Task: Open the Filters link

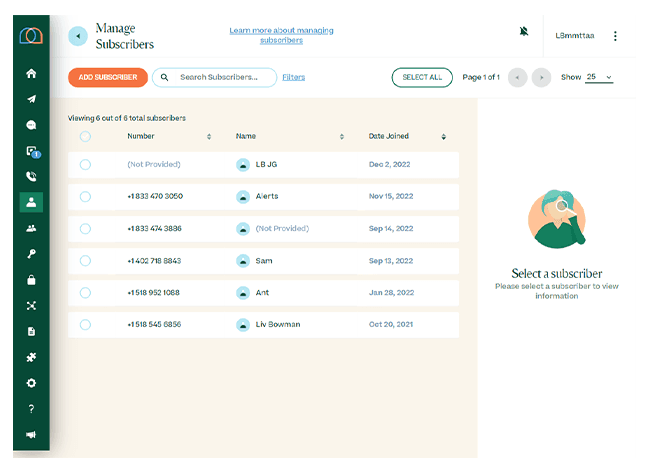Action: pos(293,77)
